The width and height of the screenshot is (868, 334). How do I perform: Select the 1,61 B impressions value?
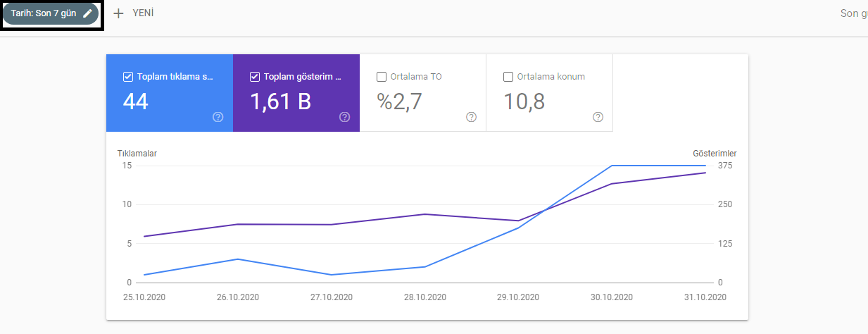(280, 102)
